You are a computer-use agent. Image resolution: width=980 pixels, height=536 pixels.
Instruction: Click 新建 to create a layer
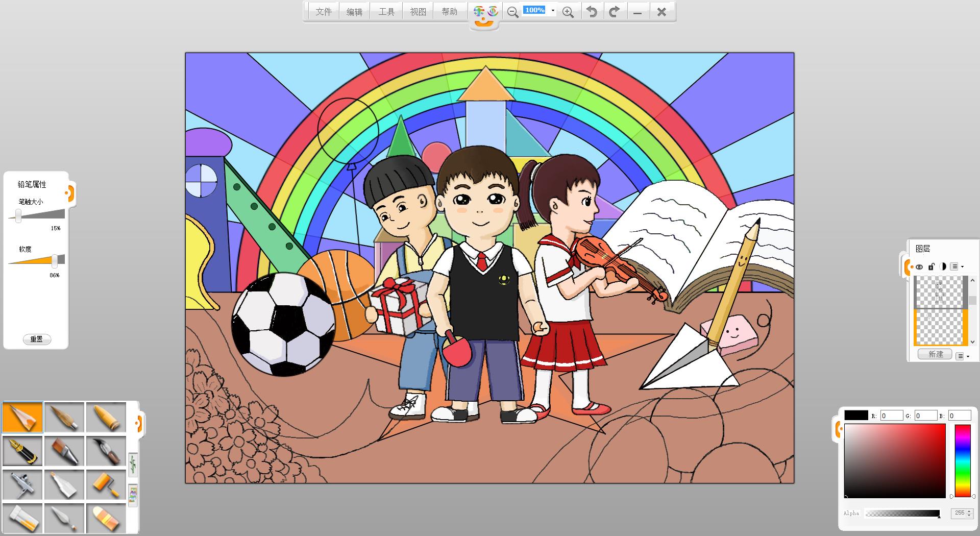tap(935, 354)
